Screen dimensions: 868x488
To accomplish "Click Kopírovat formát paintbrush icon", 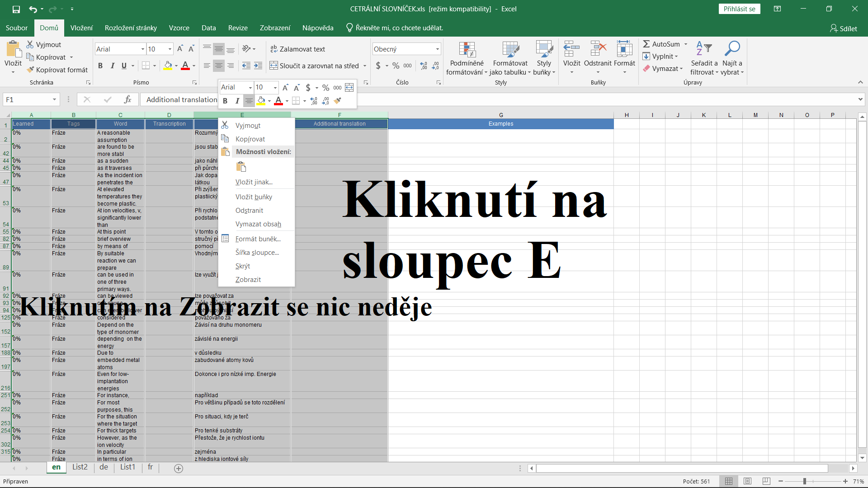I will coord(31,70).
